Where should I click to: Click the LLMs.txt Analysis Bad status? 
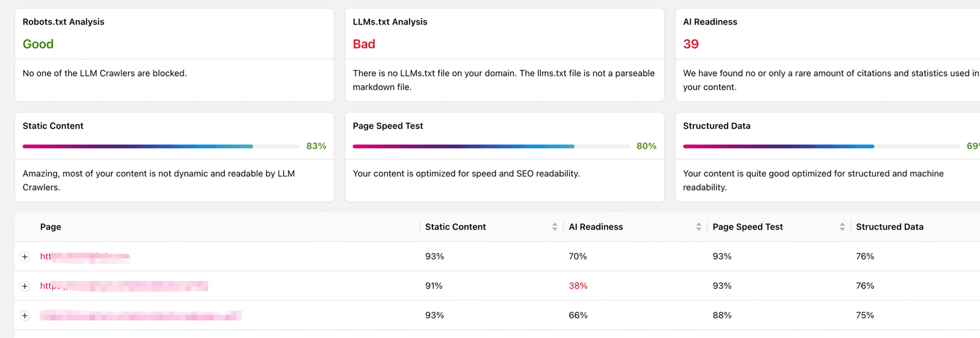[x=364, y=44]
